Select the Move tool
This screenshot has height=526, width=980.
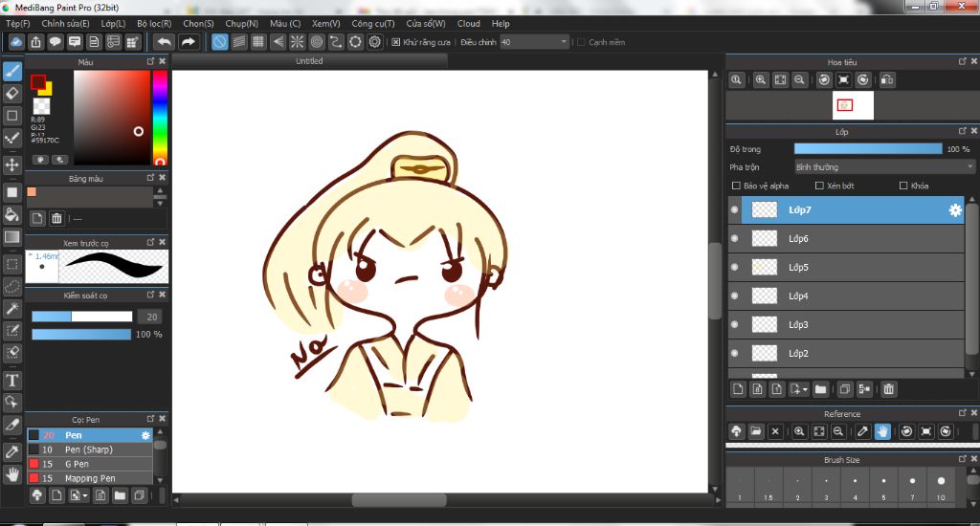(11, 164)
